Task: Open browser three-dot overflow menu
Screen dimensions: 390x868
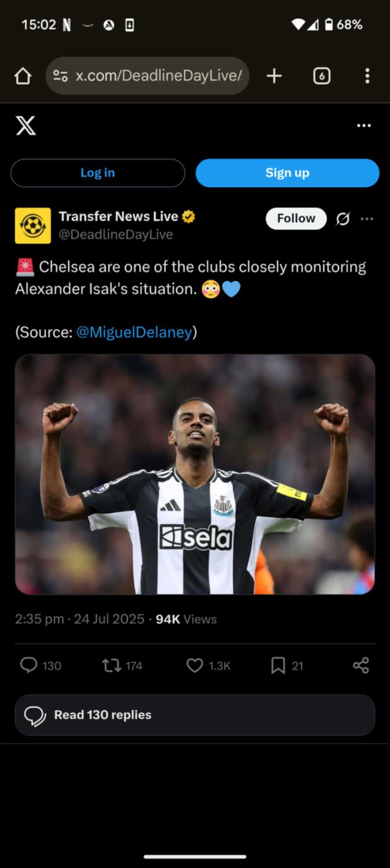Action: click(x=367, y=76)
